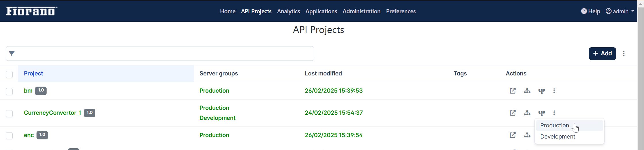Open the admin user dropdown

(x=620, y=11)
